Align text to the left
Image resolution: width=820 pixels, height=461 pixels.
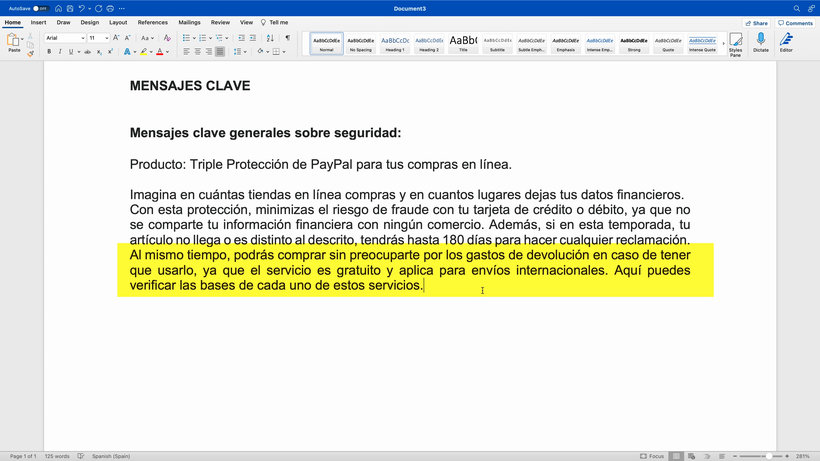(186, 51)
